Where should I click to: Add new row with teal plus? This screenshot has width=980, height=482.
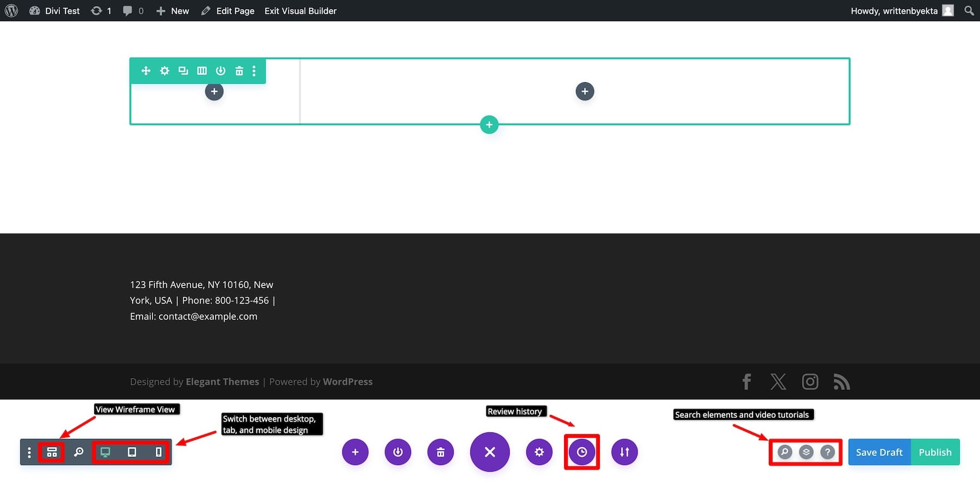(489, 125)
